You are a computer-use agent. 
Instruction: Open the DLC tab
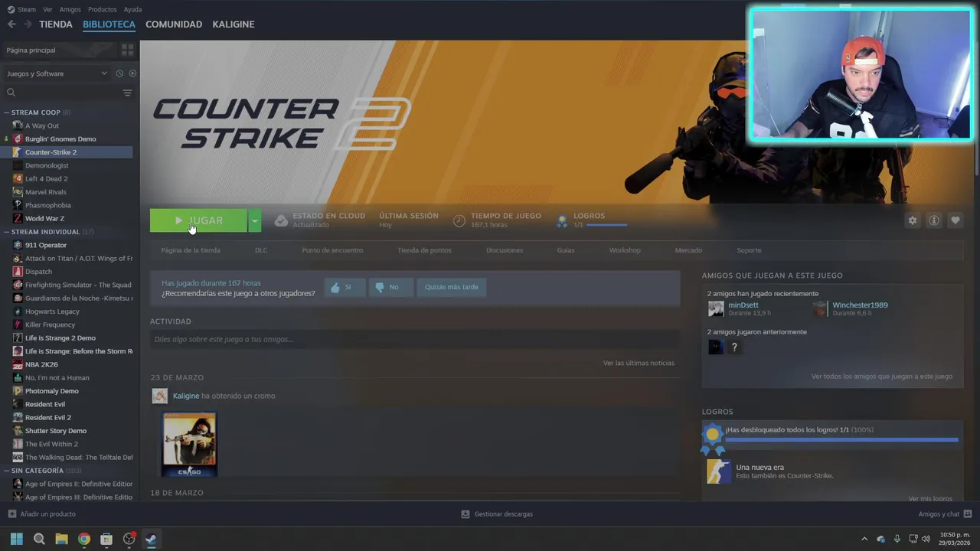pyautogui.click(x=261, y=250)
